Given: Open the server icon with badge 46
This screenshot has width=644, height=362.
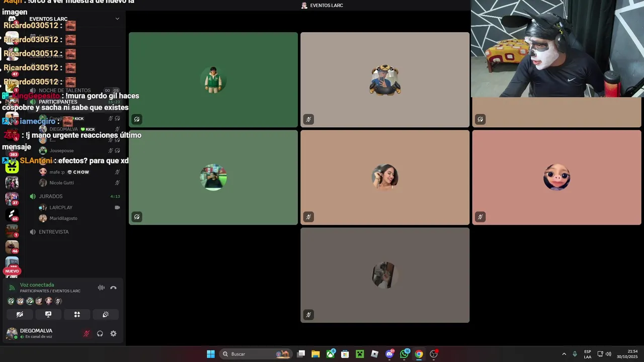Looking at the screenshot, I should 12,247.
